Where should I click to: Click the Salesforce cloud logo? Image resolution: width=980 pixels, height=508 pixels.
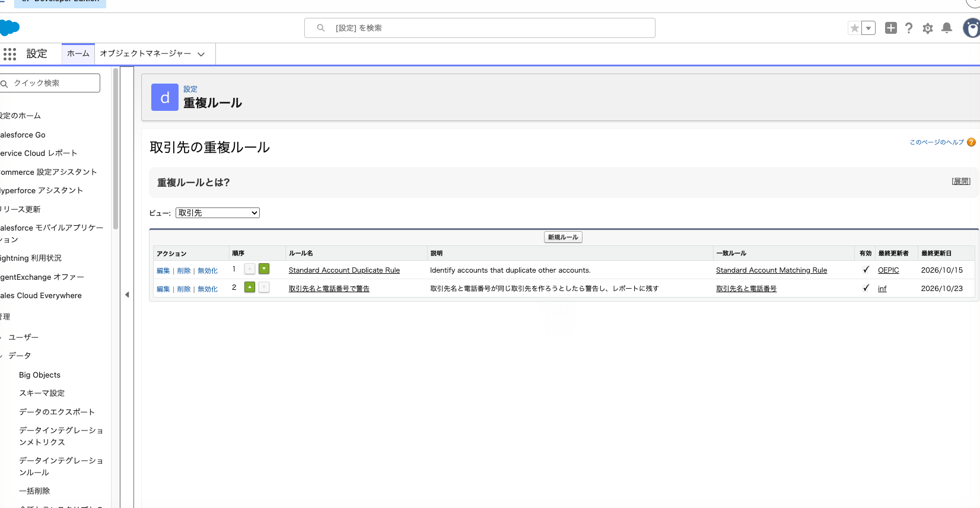[x=9, y=28]
